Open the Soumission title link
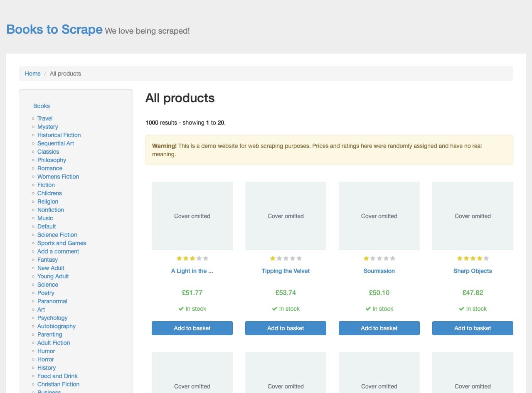This screenshot has height=393, width=532. coord(379,271)
